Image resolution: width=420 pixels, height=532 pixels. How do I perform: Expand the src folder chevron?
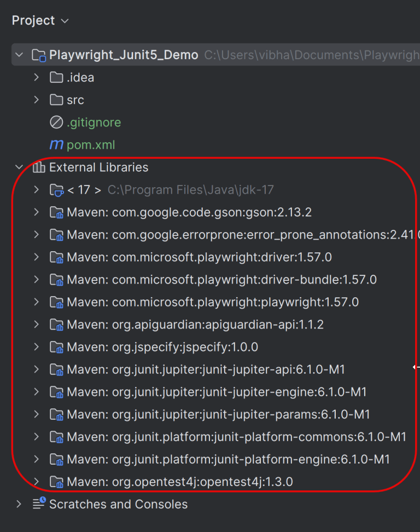[x=37, y=100]
